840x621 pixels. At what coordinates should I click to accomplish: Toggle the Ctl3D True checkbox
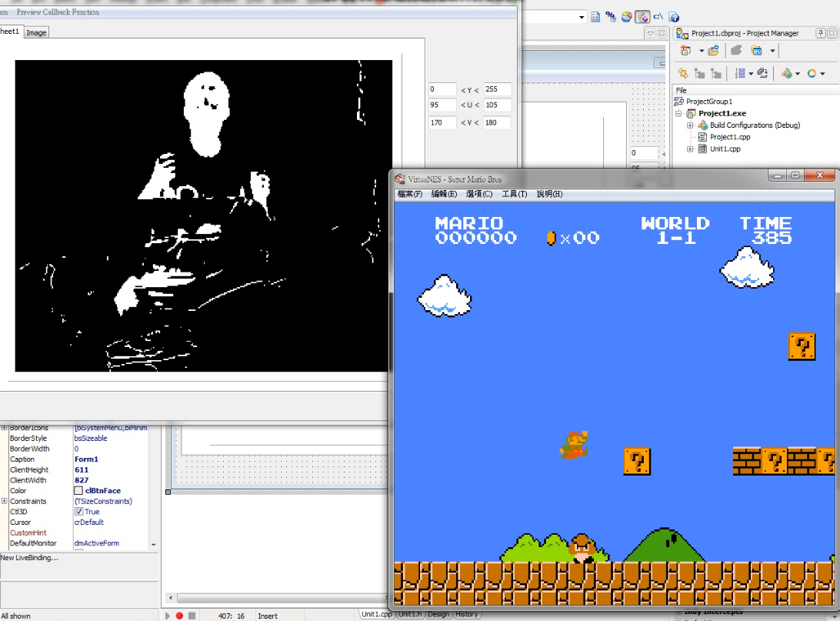78,512
